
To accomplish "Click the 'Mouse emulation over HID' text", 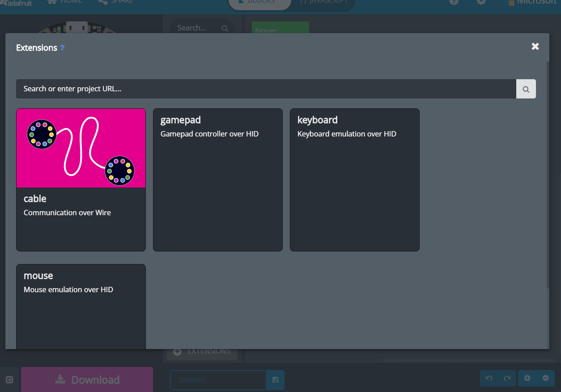I will click(x=68, y=290).
